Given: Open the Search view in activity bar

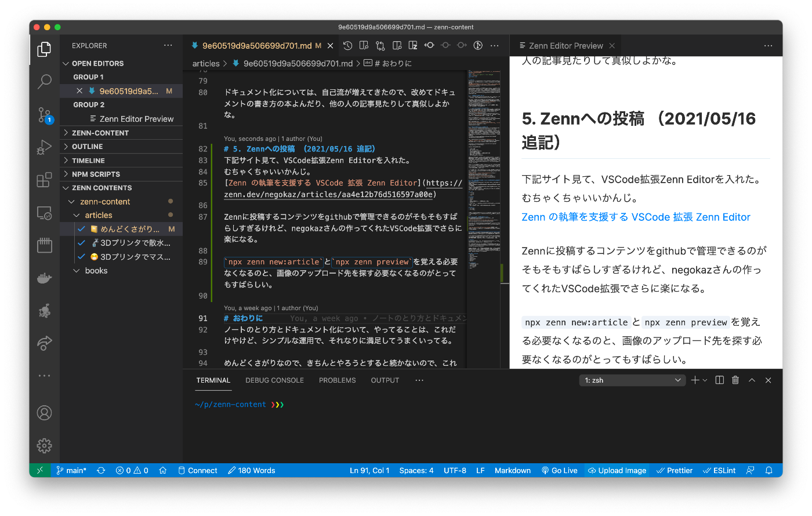Looking at the screenshot, I should (44, 82).
